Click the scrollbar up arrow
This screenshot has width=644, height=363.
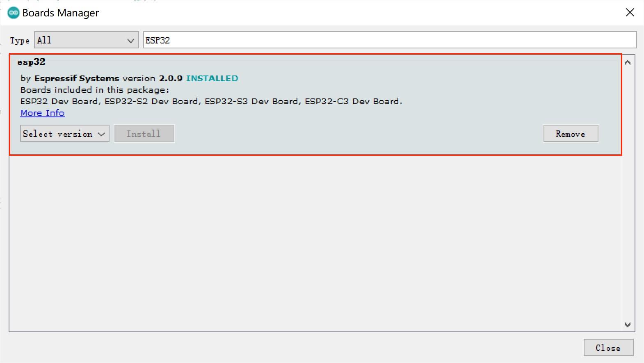(628, 63)
